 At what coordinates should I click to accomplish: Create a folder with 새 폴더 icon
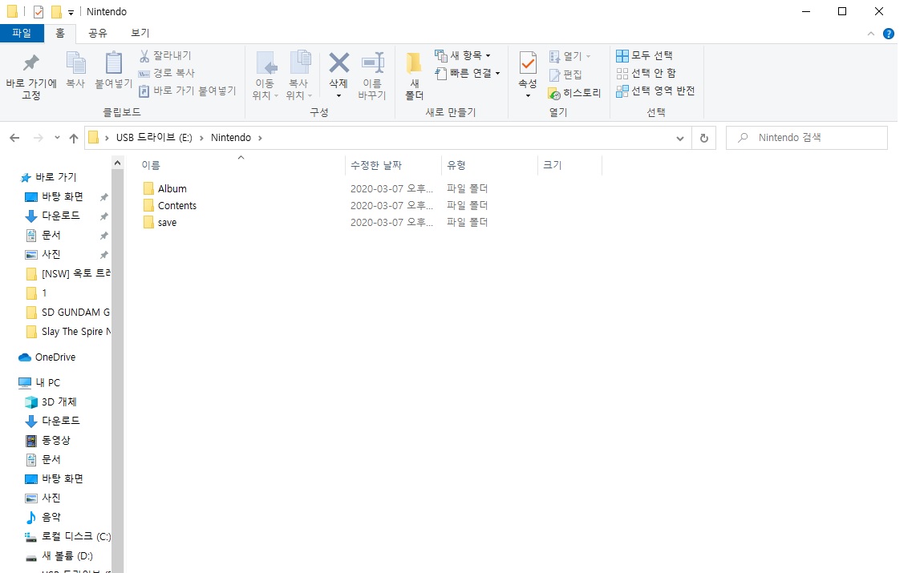[414, 63]
